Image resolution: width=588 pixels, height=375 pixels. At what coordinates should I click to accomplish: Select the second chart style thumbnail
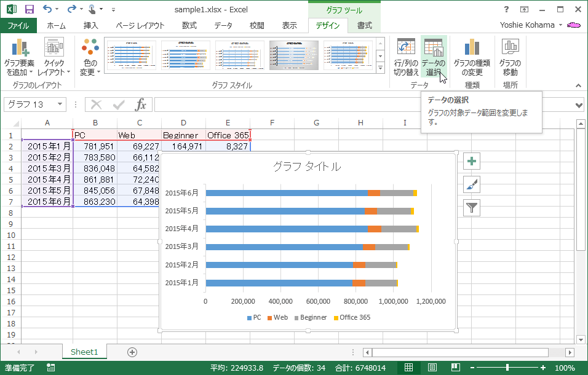tap(186, 55)
